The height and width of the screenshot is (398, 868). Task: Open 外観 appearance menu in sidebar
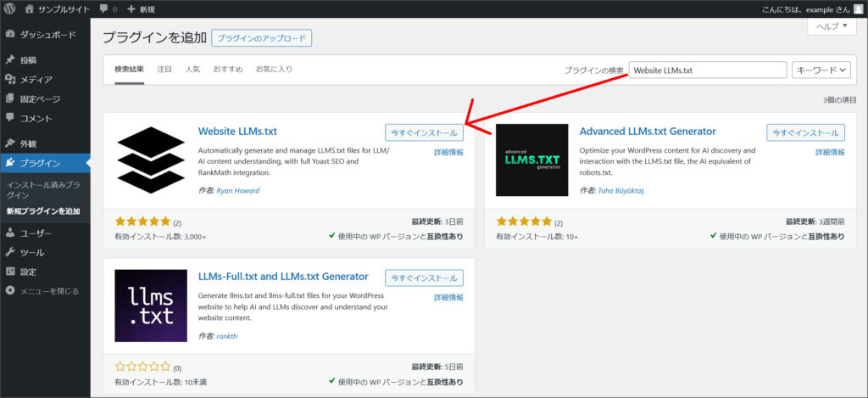[x=29, y=143]
